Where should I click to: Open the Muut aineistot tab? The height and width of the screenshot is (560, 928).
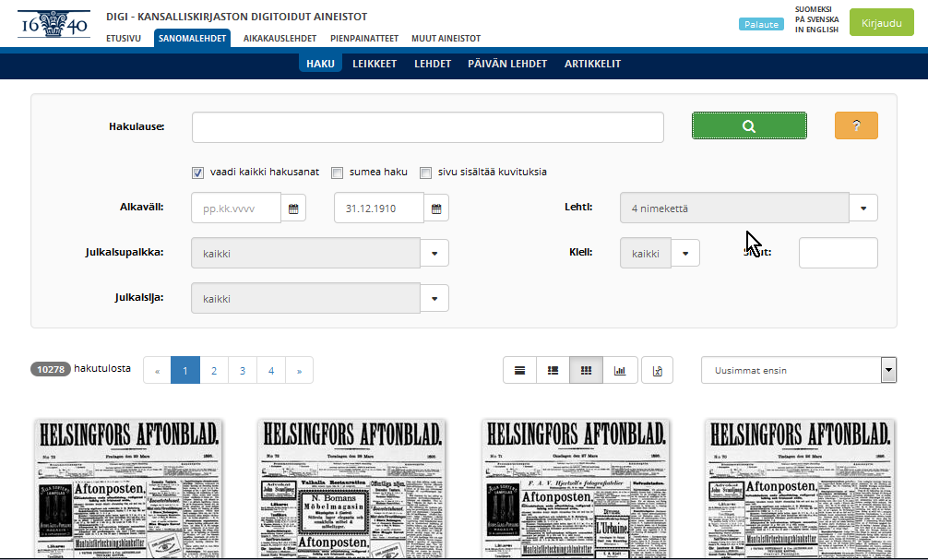(446, 39)
